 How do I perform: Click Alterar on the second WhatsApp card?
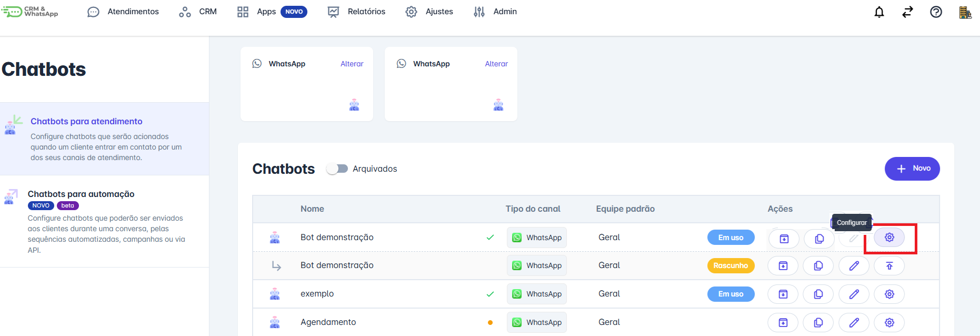click(x=496, y=64)
